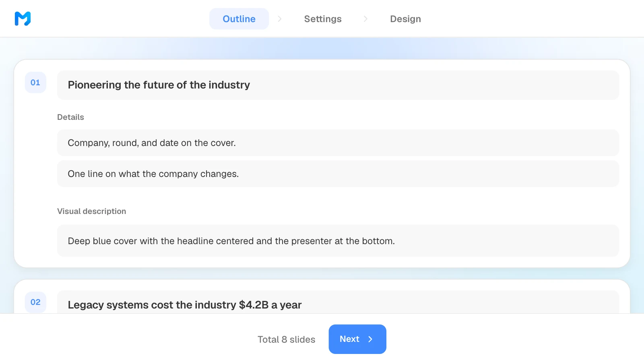This screenshot has height=362, width=644.
Task: Click the 'Visual description' label
Action: point(91,211)
